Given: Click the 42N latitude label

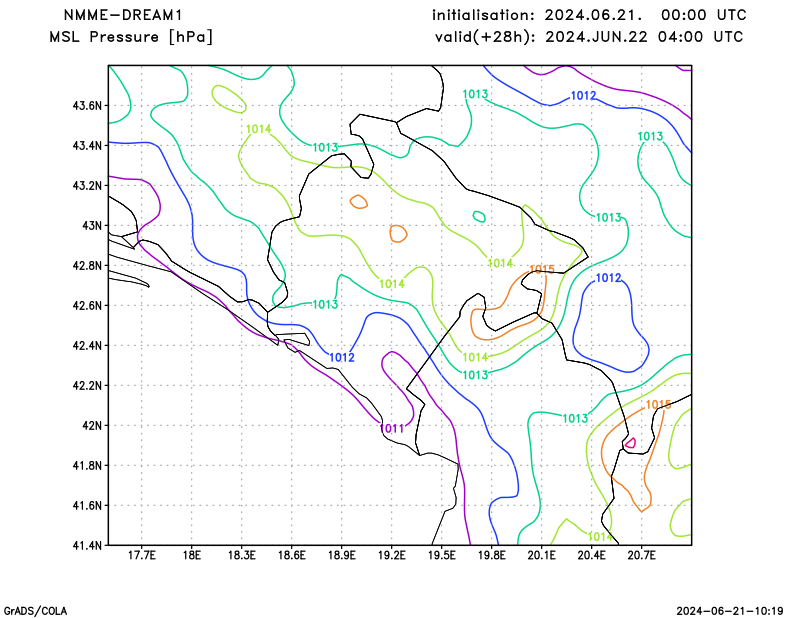Looking at the screenshot, I should click(92, 425).
